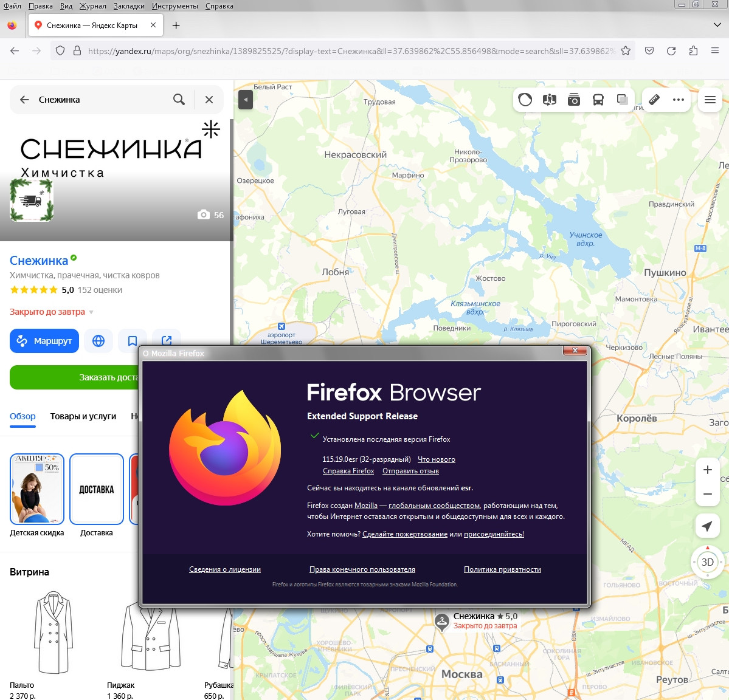Image resolution: width=729 pixels, height=700 pixels.
Task: Clear the Снежинка search with the X
Action: (209, 100)
